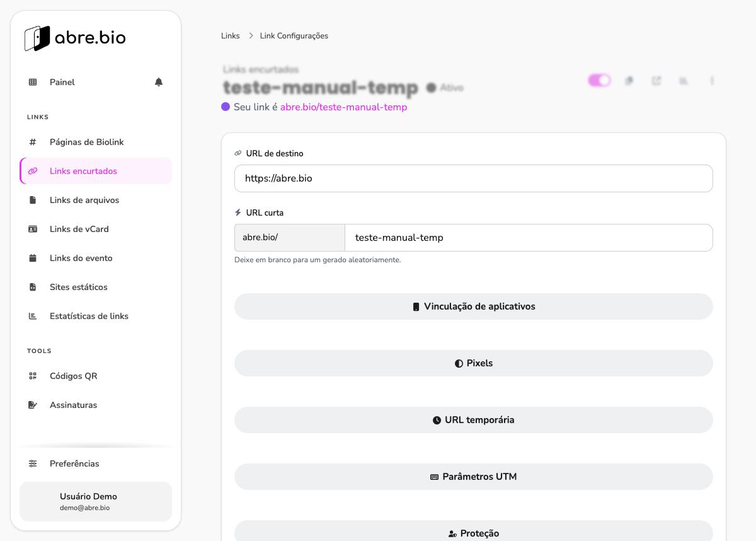Click the calendar icon for Links do evento
756x541 pixels.
coord(33,258)
